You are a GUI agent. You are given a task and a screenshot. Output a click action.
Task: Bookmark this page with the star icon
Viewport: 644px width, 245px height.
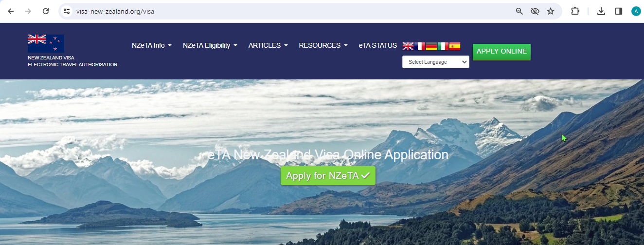click(x=551, y=11)
